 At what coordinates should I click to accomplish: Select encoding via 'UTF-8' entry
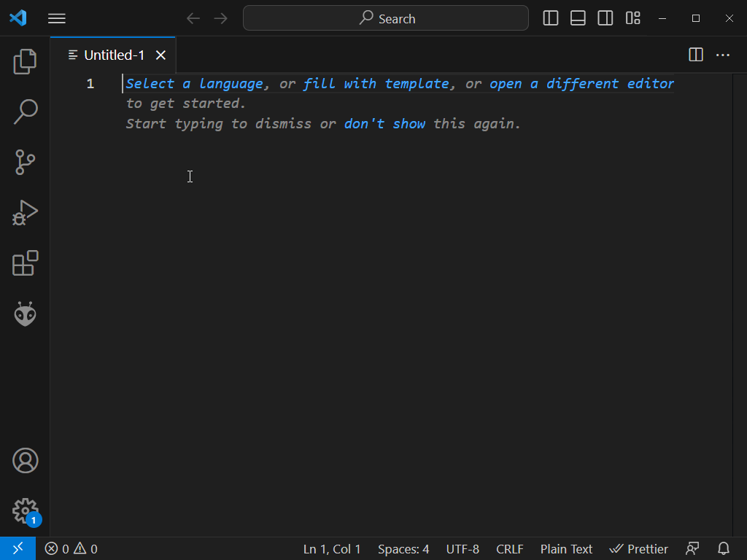[462, 549]
